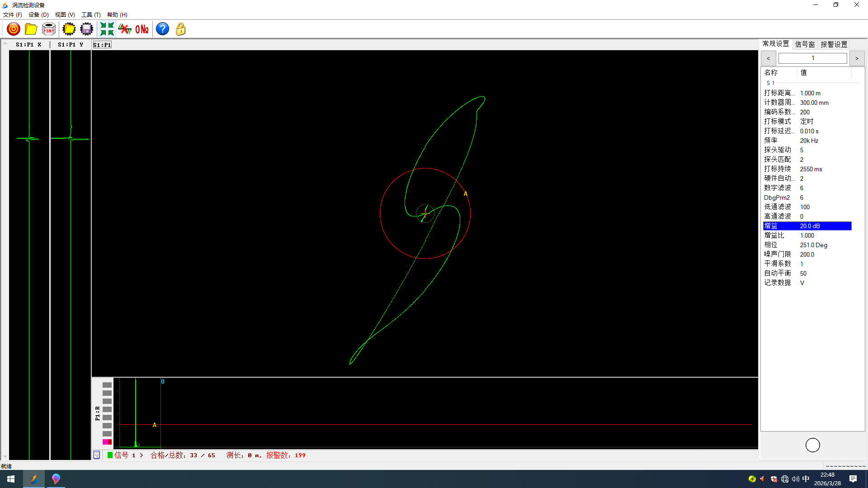Click the padlock lock icon
Viewport: 868px width, 488px height.
(x=180, y=29)
